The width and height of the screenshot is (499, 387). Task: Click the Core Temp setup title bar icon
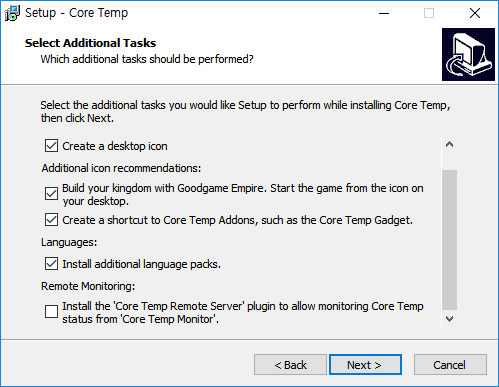point(12,13)
